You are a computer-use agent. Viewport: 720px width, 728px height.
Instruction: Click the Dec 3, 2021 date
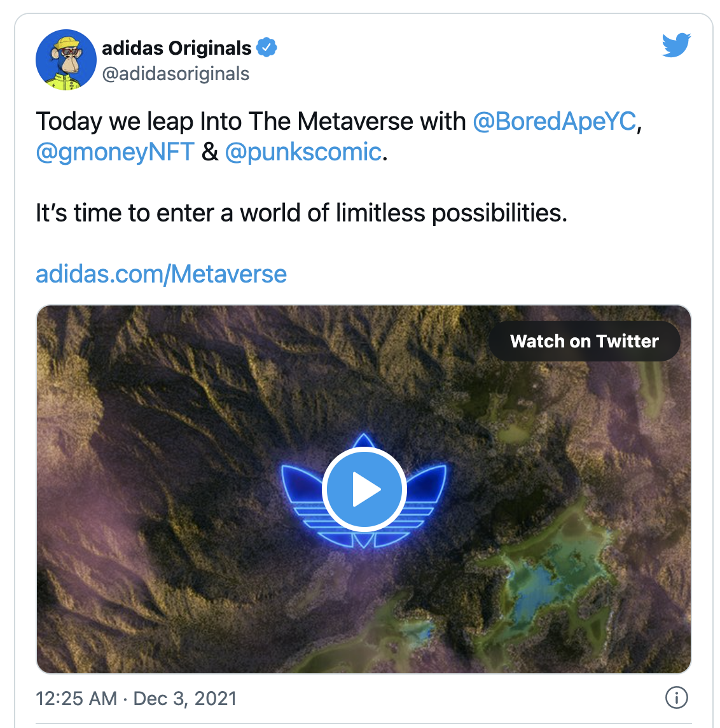185,698
